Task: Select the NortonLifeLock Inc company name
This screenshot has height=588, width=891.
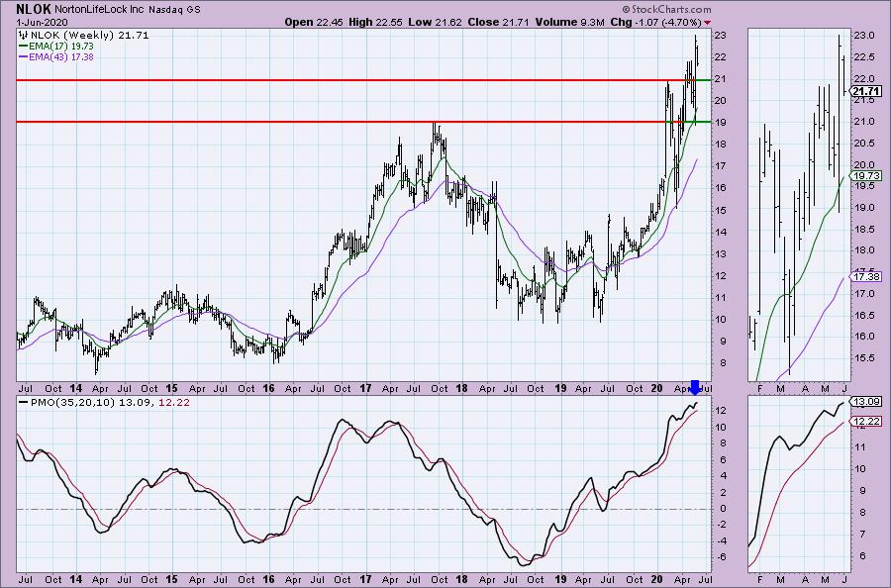Action: coord(100,10)
